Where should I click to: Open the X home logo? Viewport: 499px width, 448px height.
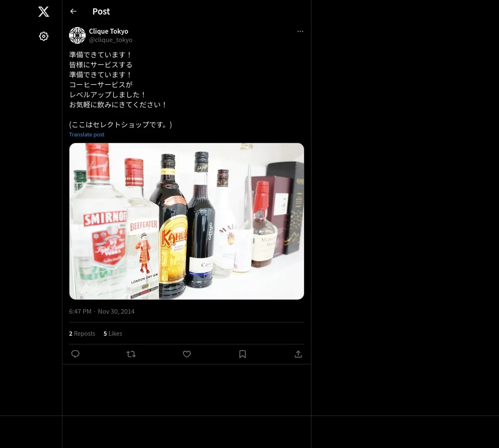click(44, 12)
